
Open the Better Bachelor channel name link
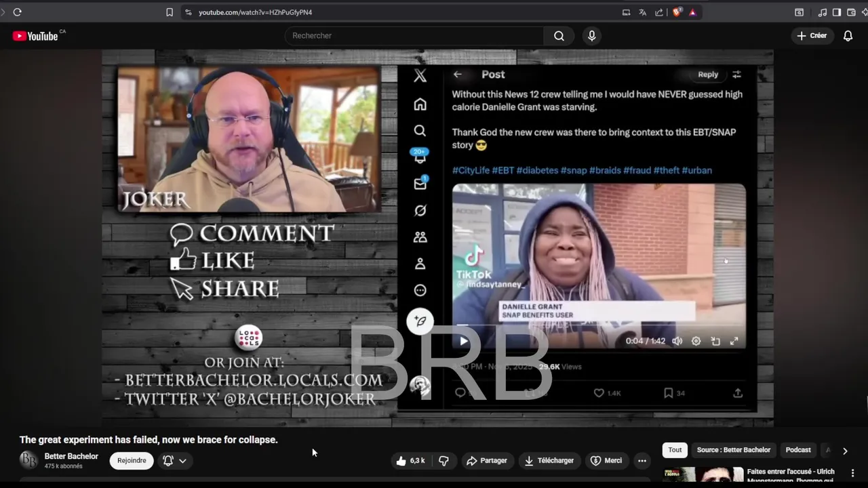click(71, 456)
